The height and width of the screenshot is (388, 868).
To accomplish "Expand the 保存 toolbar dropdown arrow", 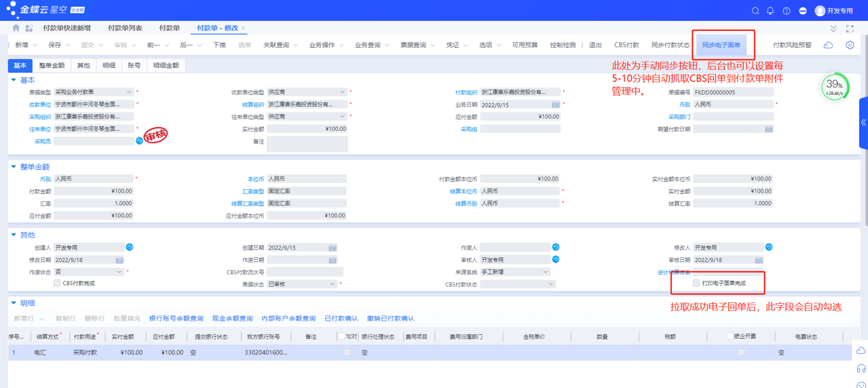I will [68, 46].
